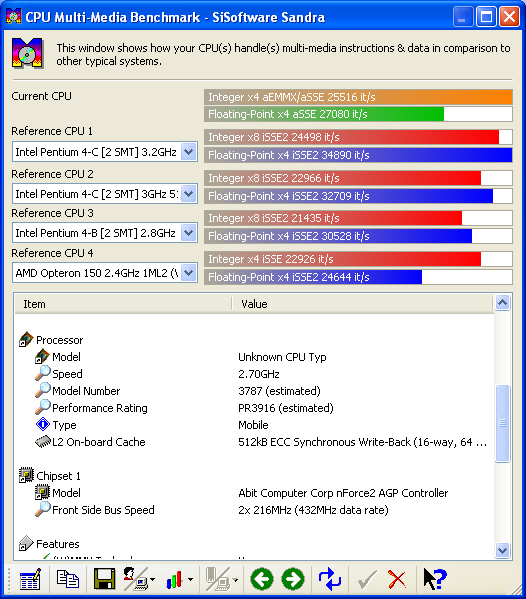
Task: Go back with the green left arrow
Action: [262, 579]
